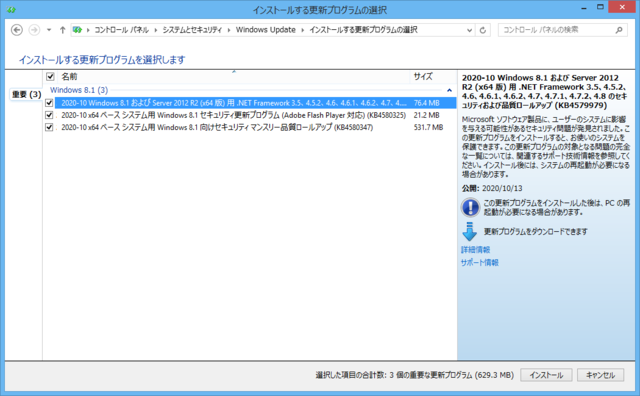Select the .NET Framework 3.5 update row

(256, 103)
